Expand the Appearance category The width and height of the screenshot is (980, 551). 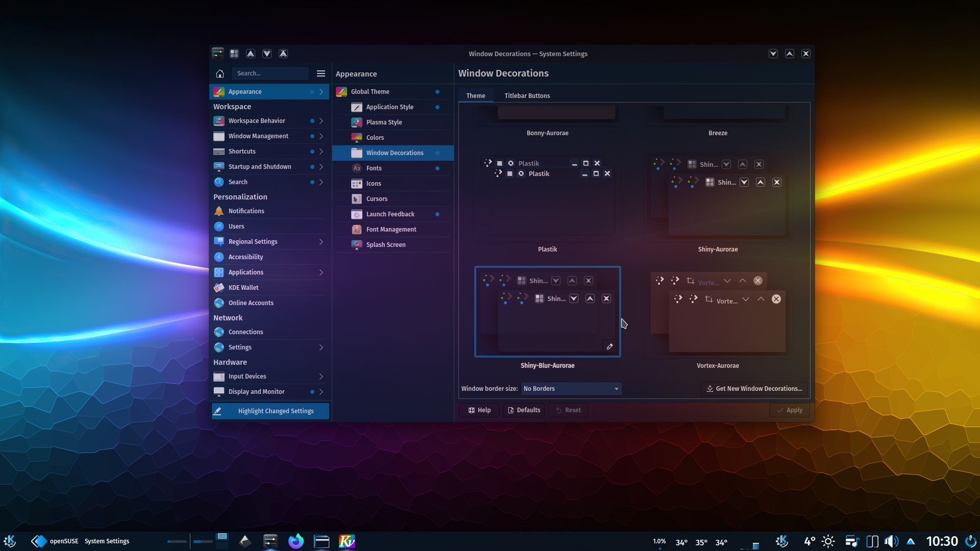pos(321,92)
